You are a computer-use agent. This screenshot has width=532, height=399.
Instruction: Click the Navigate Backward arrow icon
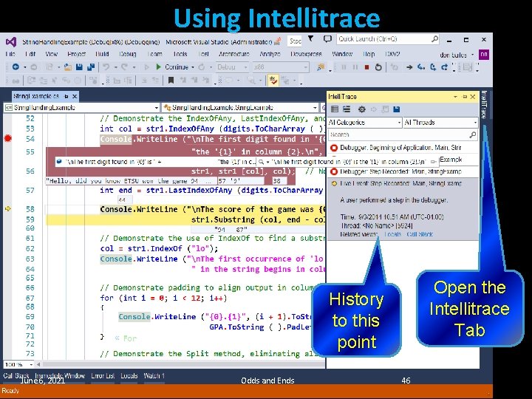click(16, 67)
